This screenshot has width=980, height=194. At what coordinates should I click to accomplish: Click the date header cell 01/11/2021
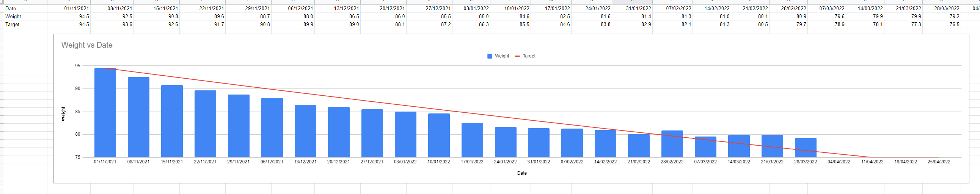[x=77, y=8]
